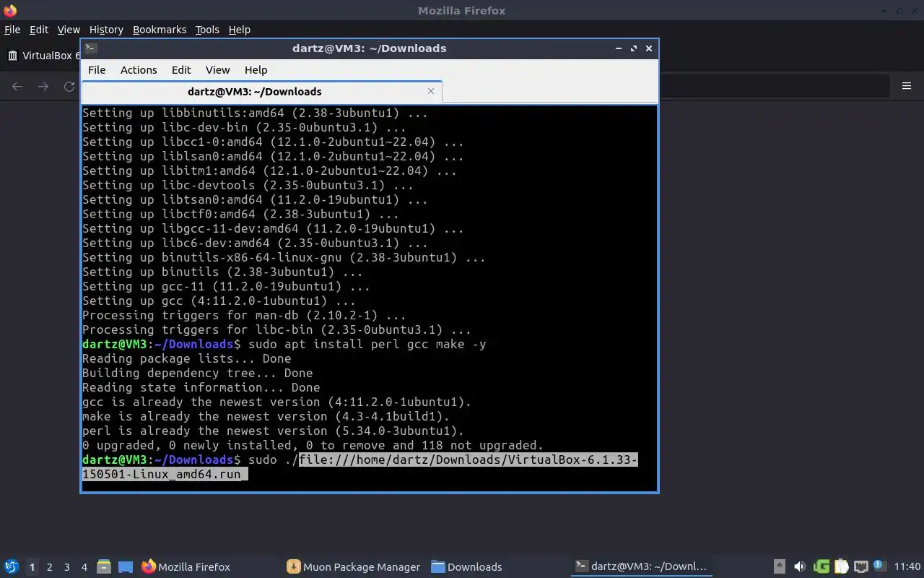
Task: Close the terminal tab with its X
Action: point(431,91)
